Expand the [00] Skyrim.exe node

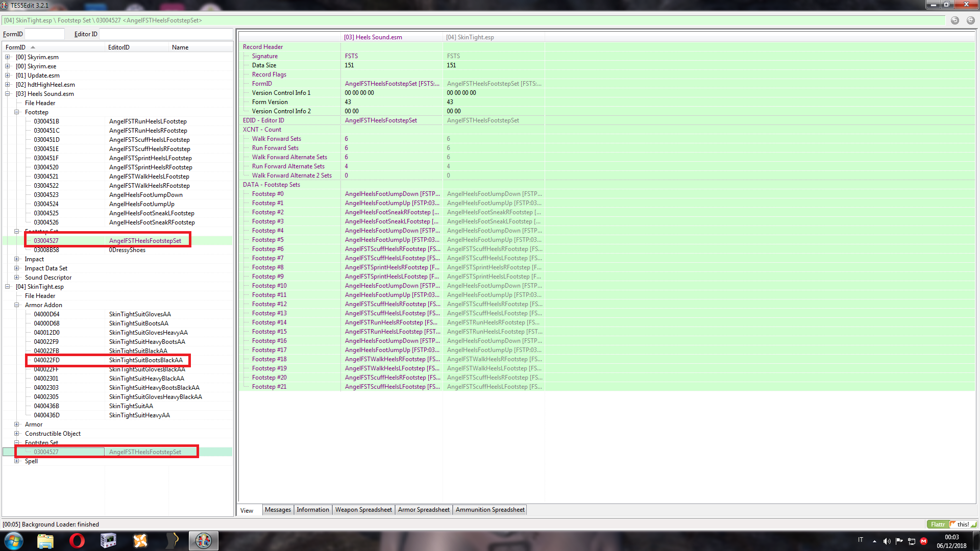coord(8,66)
